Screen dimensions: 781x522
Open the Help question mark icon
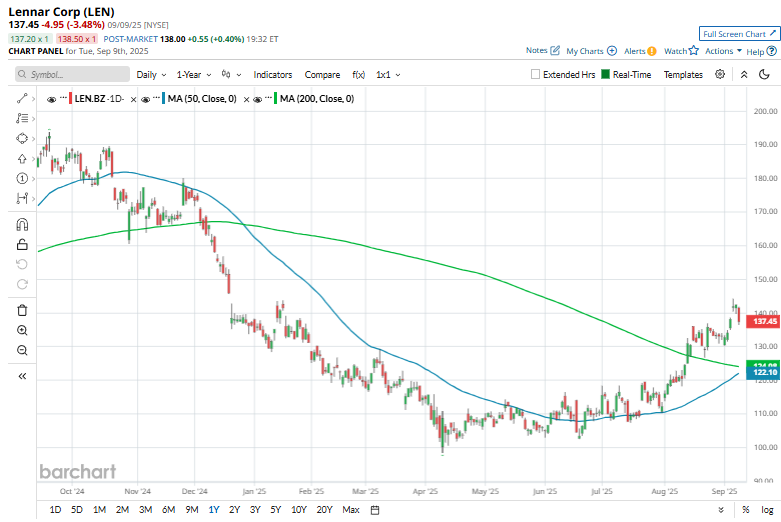tap(772, 51)
